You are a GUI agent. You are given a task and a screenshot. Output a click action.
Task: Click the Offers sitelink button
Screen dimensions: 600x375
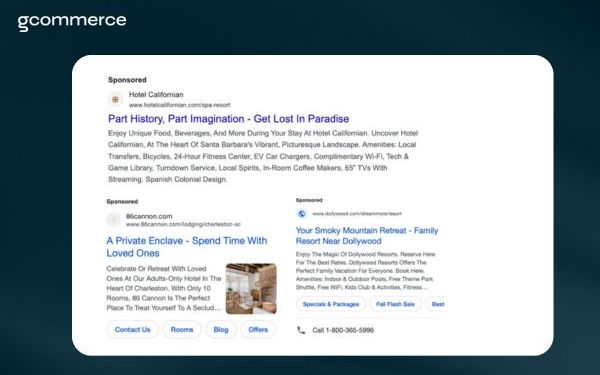click(x=258, y=329)
